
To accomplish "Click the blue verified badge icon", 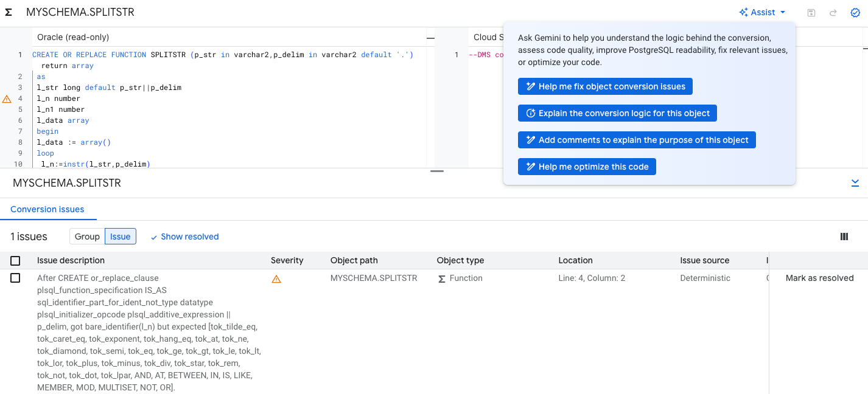I will point(855,12).
